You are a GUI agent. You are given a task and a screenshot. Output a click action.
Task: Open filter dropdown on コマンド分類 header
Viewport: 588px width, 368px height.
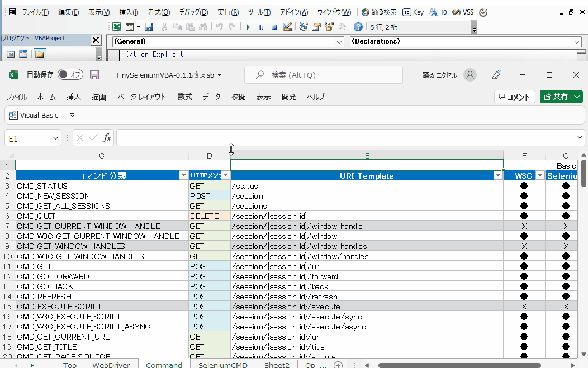click(x=183, y=175)
